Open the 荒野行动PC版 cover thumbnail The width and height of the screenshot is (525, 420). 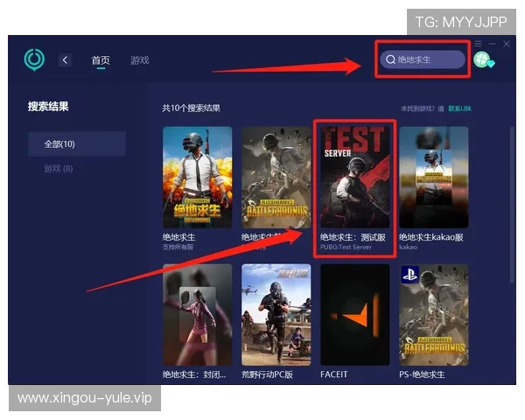click(276, 315)
